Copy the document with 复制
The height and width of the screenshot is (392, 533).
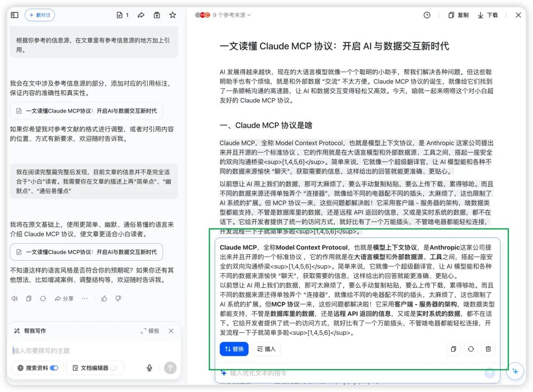click(458, 15)
